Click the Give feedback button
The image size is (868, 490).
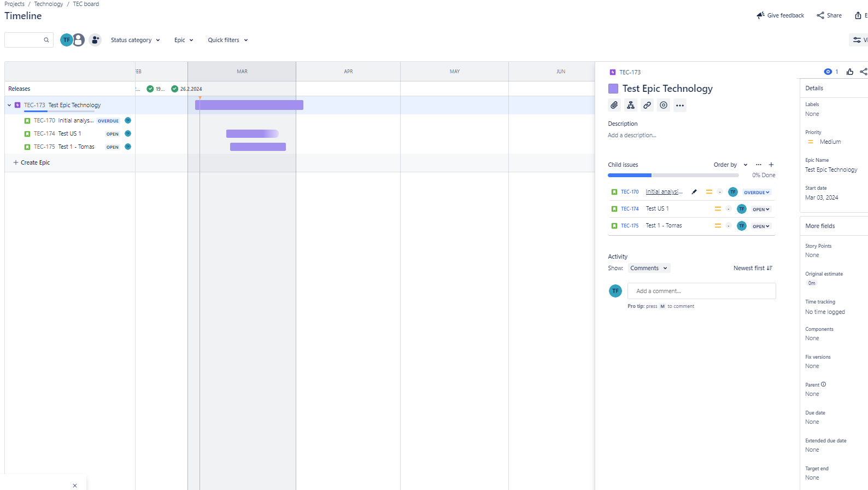pyautogui.click(x=781, y=15)
